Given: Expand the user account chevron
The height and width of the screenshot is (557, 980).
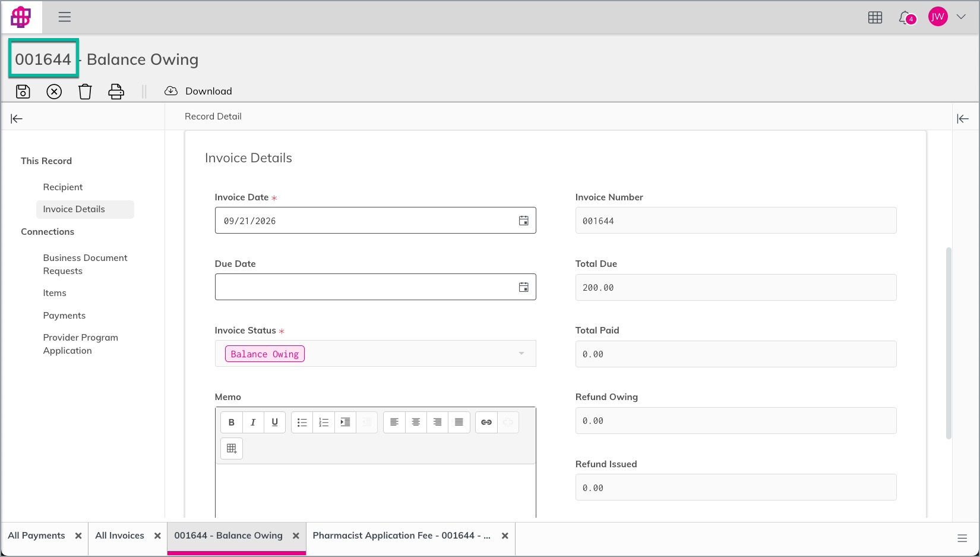Looking at the screenshot, I should tap(961, 17).
